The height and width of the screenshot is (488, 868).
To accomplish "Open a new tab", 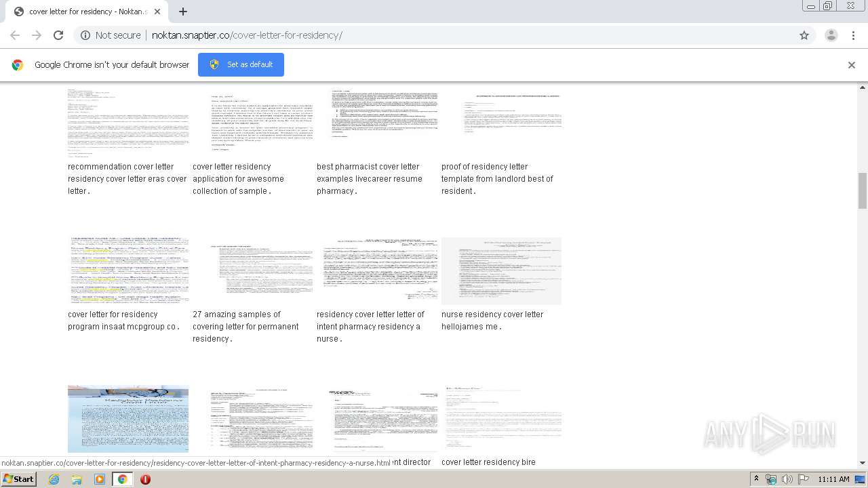I will 182,12.
